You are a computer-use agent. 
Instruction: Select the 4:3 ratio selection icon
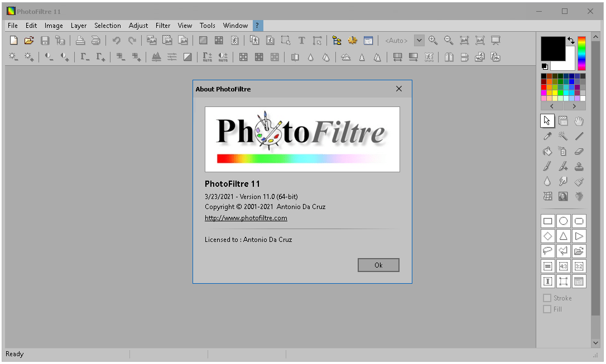click(x=564, y=266)
